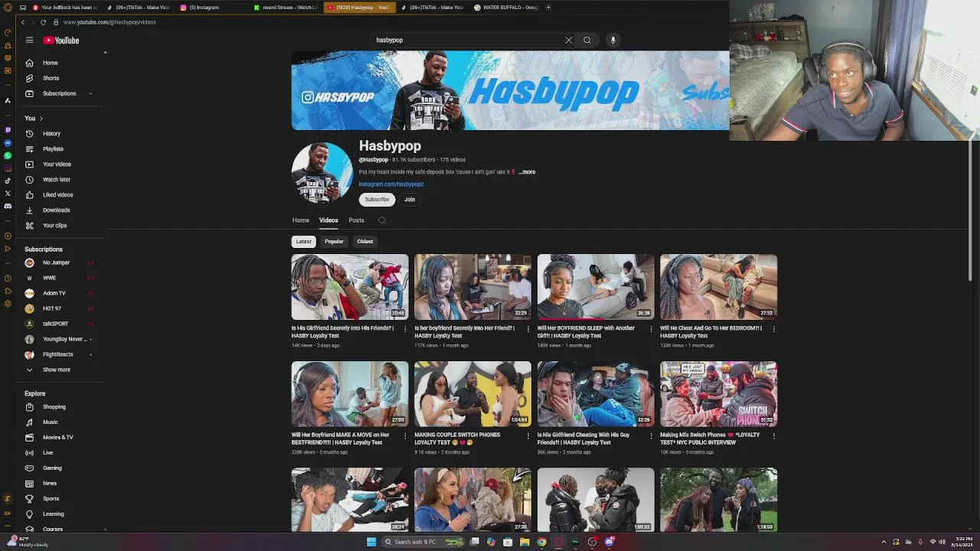This screenshot has height=551, width=980.
Task: Click the browser address bar URL
Action: click(109, 22)
